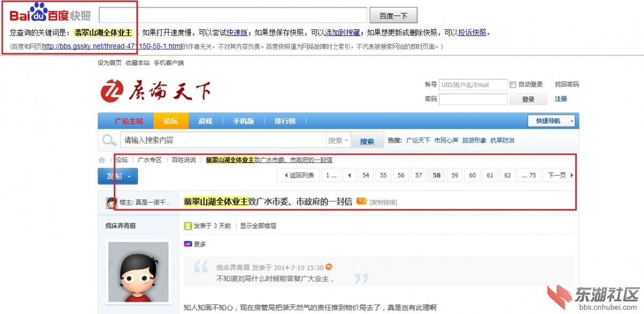The width and height of the screenshot is (644, 314).
Task: Go to page 62
Action: click(508, 175)
